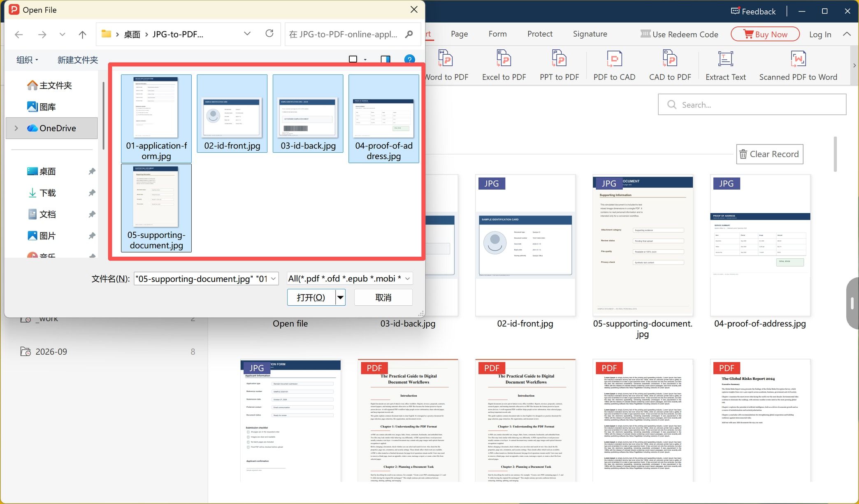859x504 pixels.
Task: Toggle the preview pane icon in dialog
Action: pyautogui.click(x=385, y=59)
